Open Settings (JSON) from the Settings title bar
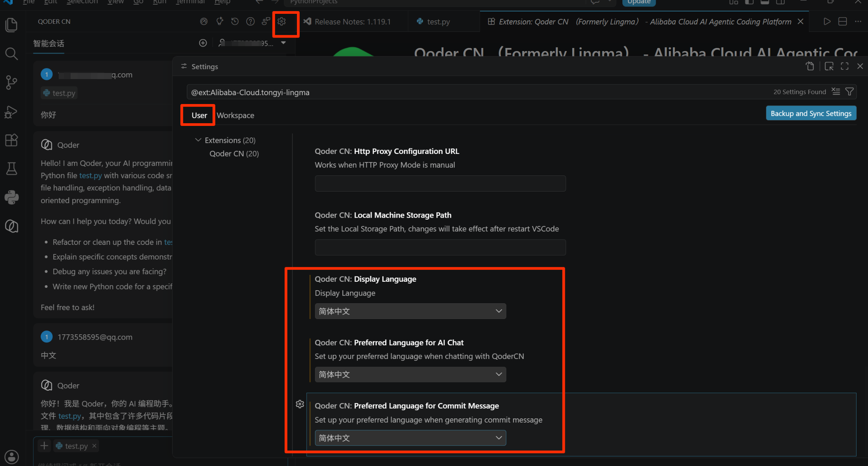 tap(810, 66)
